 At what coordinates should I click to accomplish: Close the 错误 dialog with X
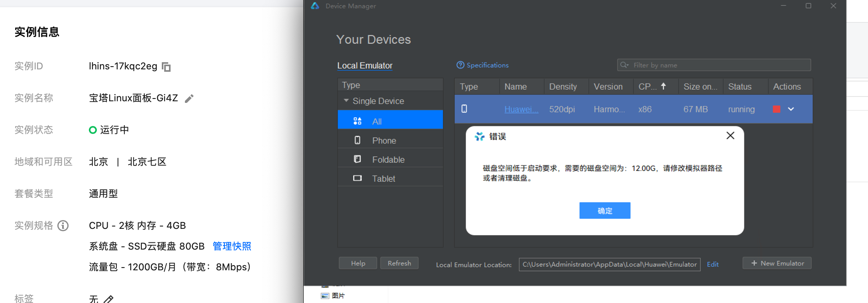[730, 136]
